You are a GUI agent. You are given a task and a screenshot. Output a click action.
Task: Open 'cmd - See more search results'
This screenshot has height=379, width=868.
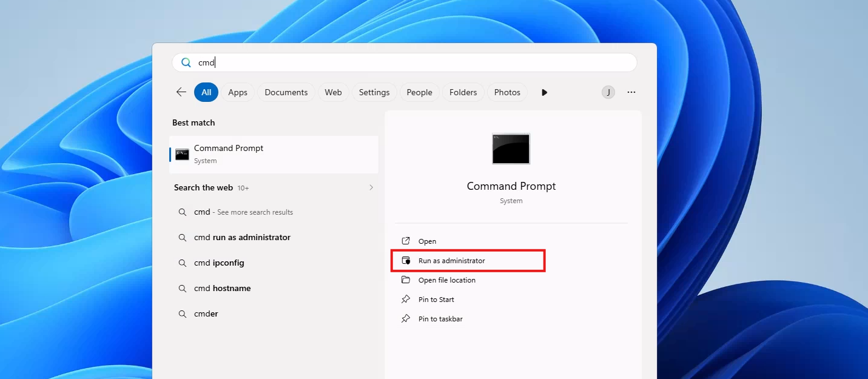[274, 212]
